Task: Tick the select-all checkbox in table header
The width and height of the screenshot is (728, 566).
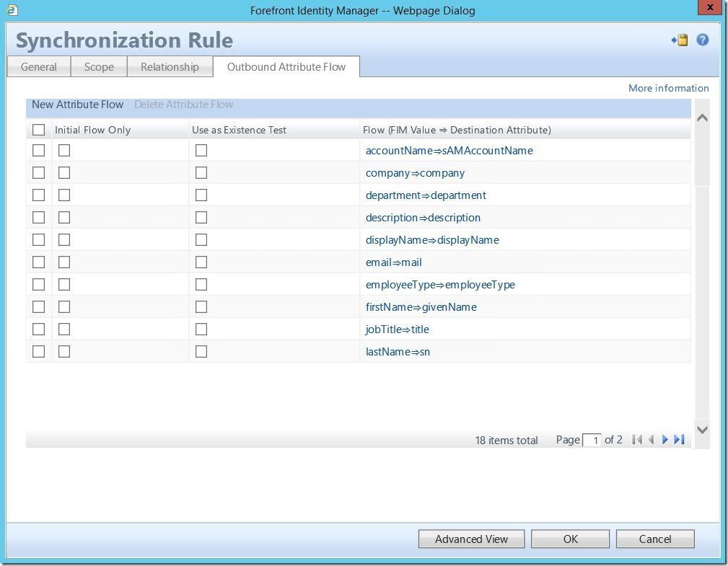Action: (38, 130)
